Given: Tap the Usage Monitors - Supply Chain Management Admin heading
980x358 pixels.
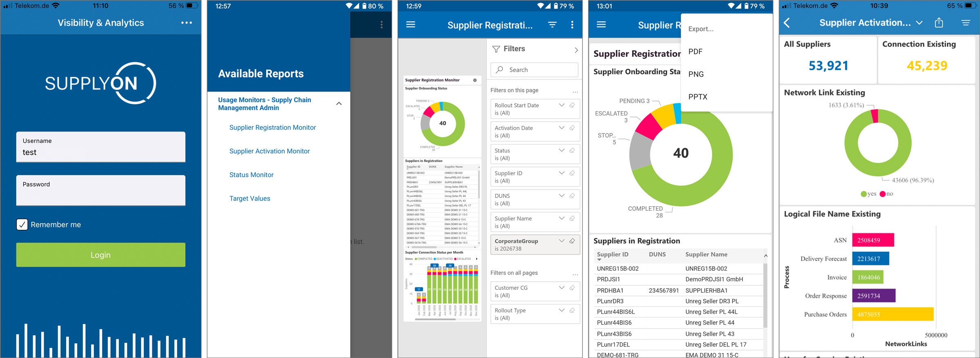Looking at the screenshot, I should click(264, 104).
